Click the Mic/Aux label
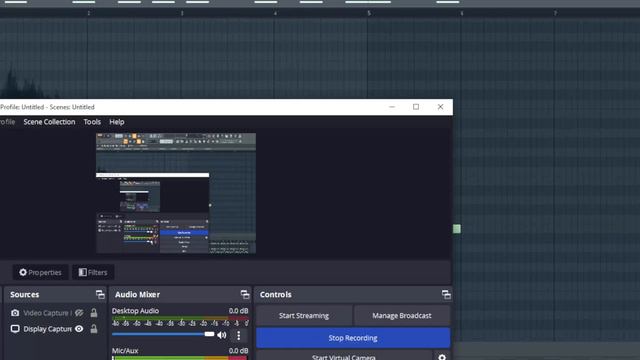Image resolution: width=640 pixels, height=360 pixels. (125, 351)
